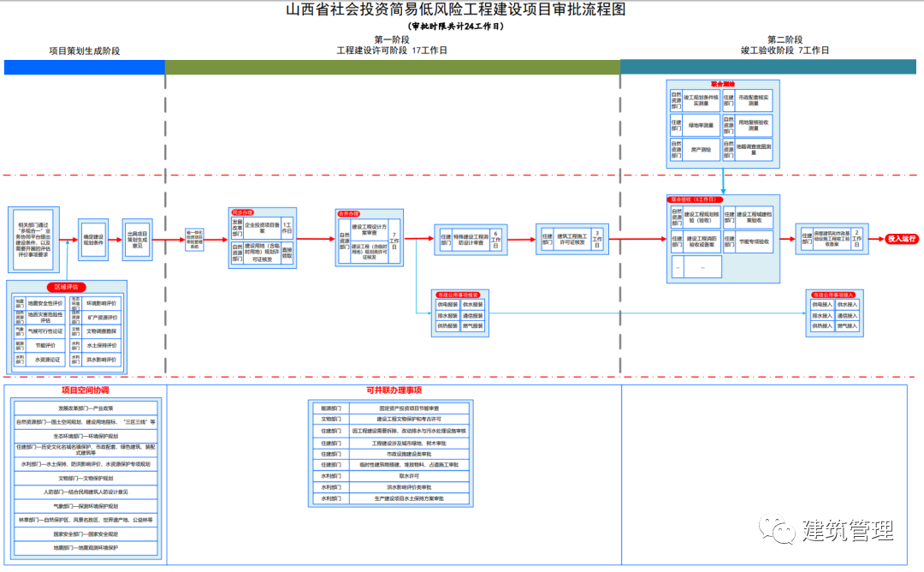The image size is (924, 572).
Task: Select the "燃气接入" cell
Action: tap(847, 326)
